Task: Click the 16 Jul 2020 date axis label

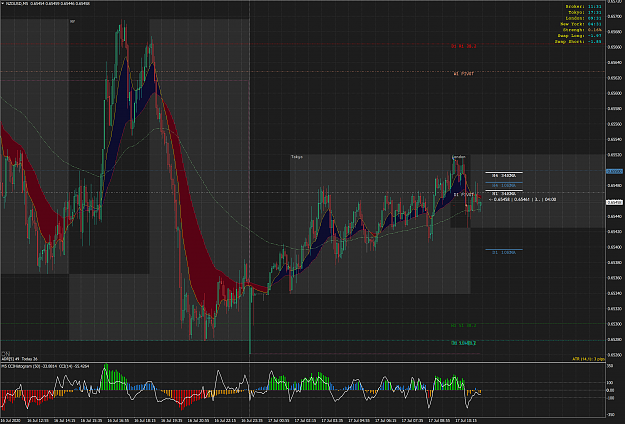Action: tap(11, 420)
